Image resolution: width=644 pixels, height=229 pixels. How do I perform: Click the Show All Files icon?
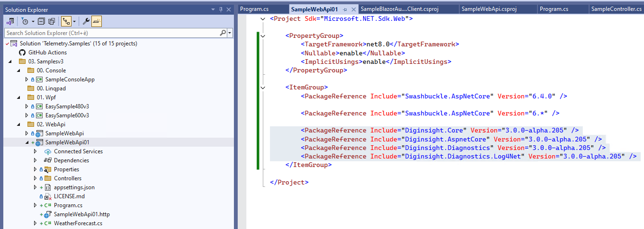[52, 21]
